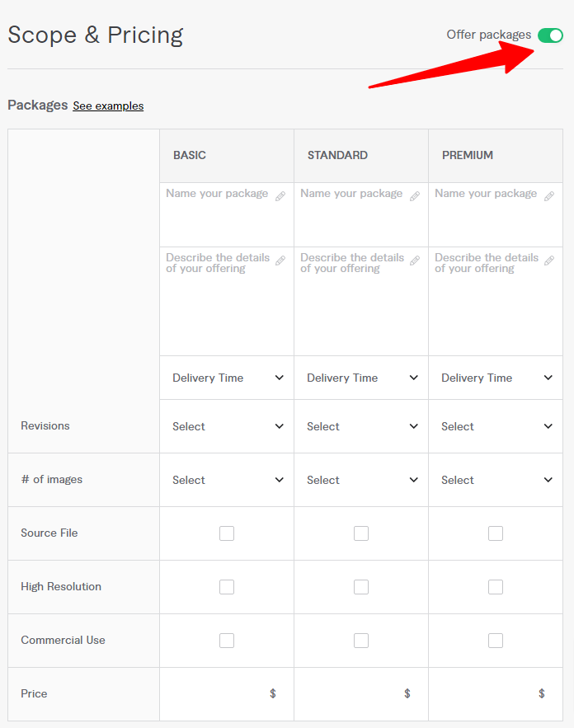Image resolution: width=574 pixels, height=728 pixels.
Task: Click pencil icon beside Standard offering description
Action: [415, 261]
